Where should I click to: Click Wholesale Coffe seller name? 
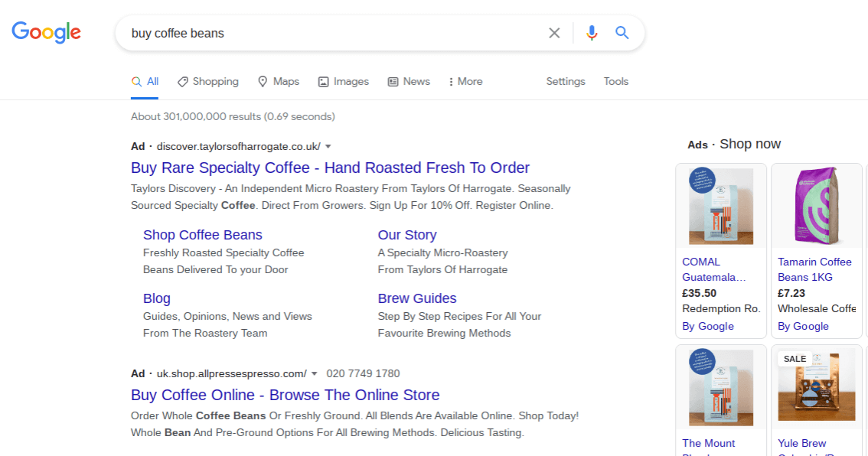pyautogui.click(x=817, y=309)
